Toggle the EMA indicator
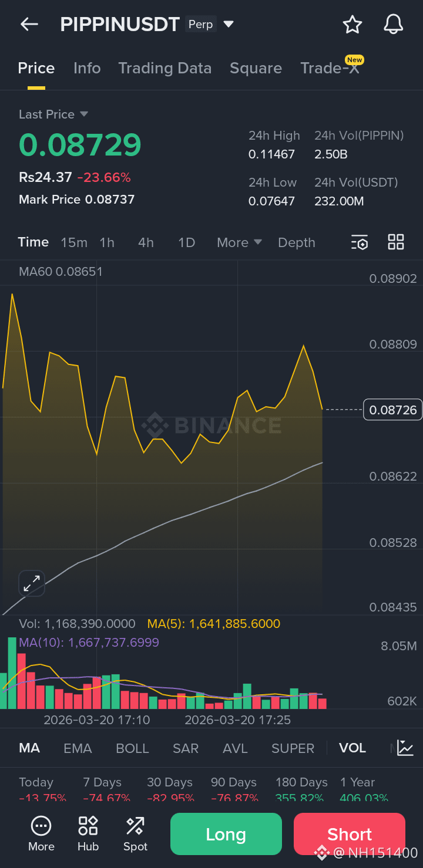 pyautogui.click(x=78, y=748)
